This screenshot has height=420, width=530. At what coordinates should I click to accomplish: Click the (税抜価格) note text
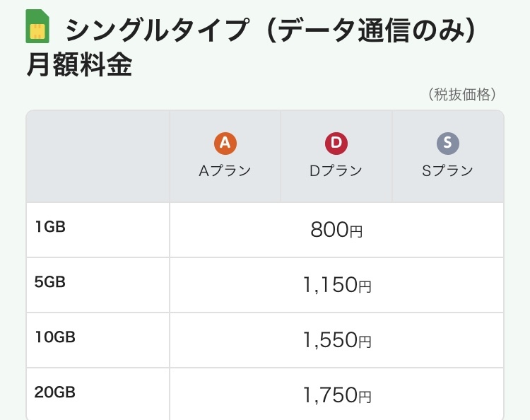[x=461, y=95]
